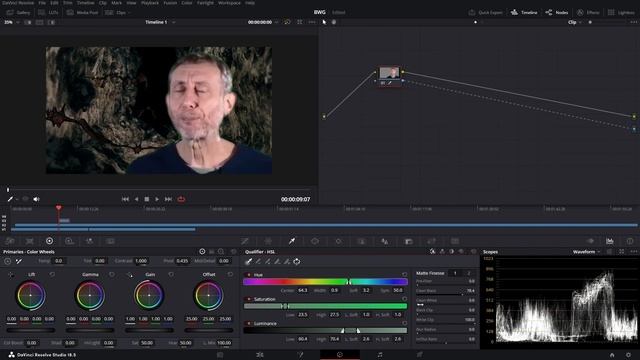This screenshot has height=360, width=640.
Task: Click the Contrast value field
Action: [141, 261]
